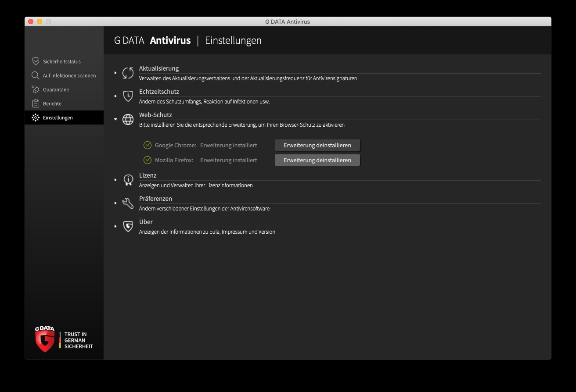Click the Berichte clipboard icon in sidebar

pyautogui.click(x=36, y=103)
